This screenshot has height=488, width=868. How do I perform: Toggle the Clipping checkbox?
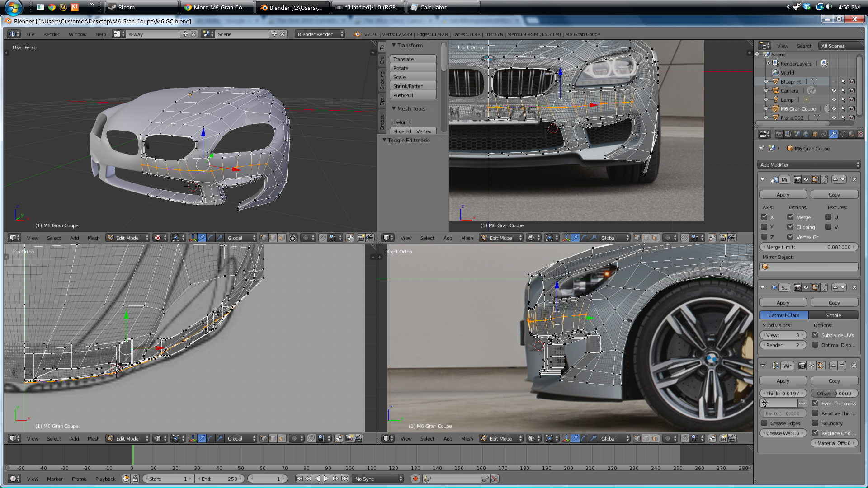791,227
